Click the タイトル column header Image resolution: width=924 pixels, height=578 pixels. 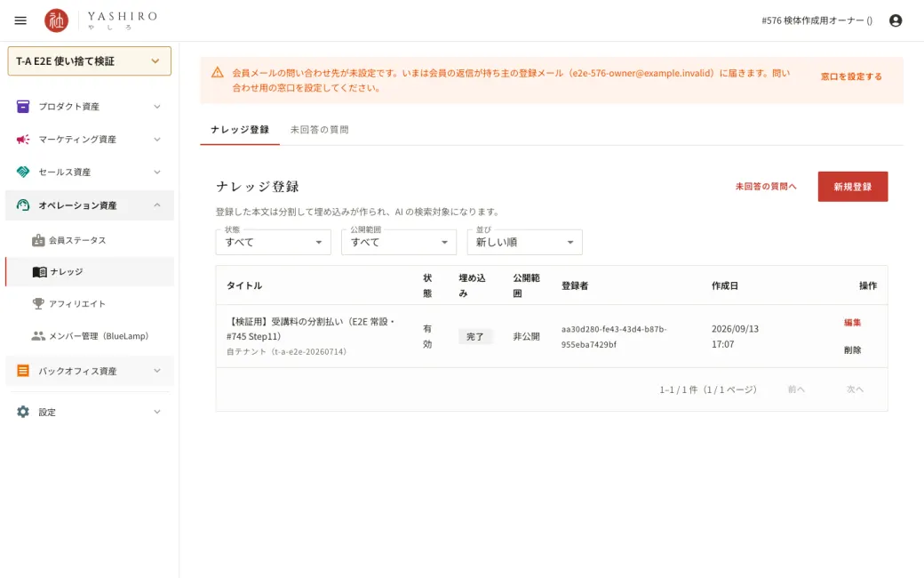coord(244,285)
